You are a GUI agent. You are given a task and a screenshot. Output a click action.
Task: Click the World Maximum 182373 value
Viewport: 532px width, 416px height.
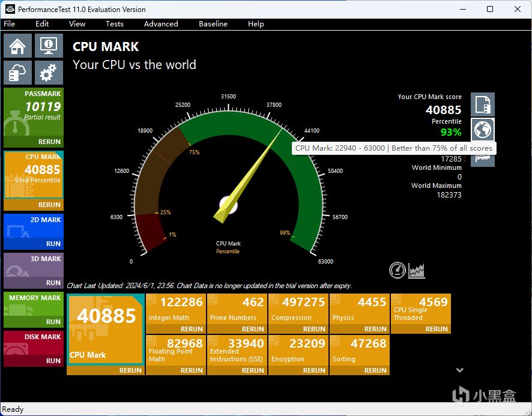449,194
